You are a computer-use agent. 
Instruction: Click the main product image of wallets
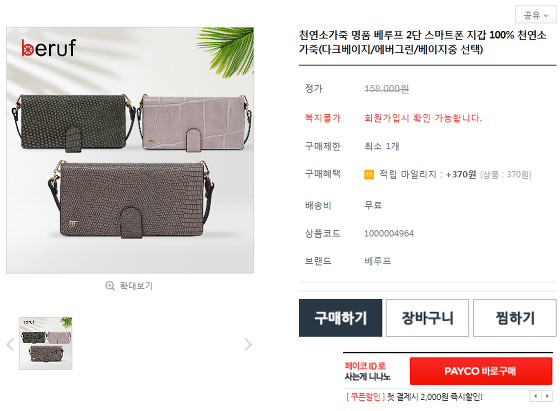(130, 150)
